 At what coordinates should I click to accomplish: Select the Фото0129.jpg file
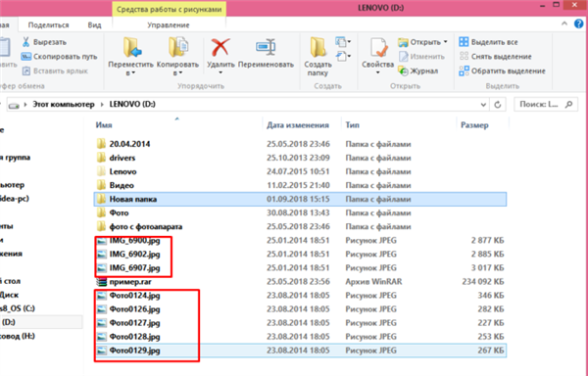tap(300, 351)
